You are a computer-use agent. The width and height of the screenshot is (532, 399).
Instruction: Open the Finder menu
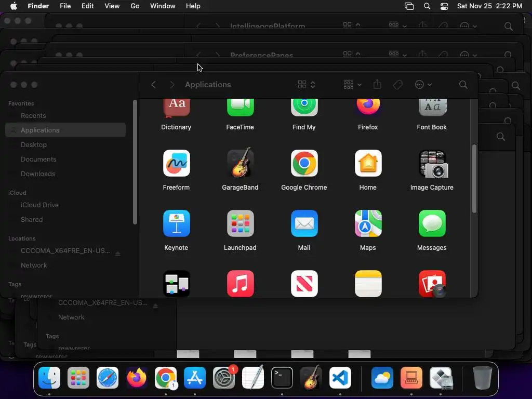[38, 6]
